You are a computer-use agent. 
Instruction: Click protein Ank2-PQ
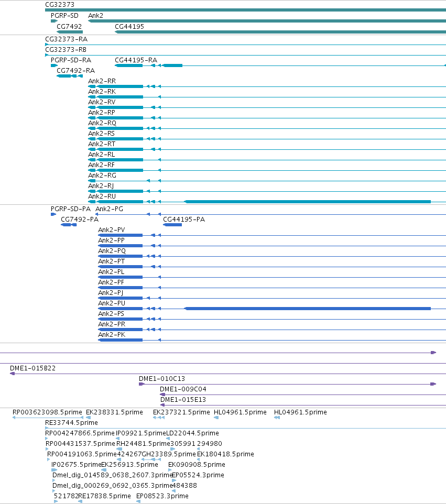click(112, 251)
